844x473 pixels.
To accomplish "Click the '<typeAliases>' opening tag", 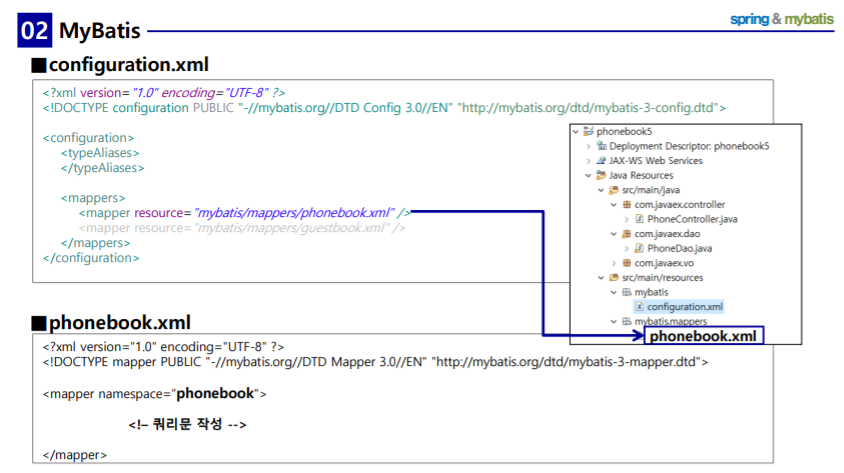I will pos(100,153).
